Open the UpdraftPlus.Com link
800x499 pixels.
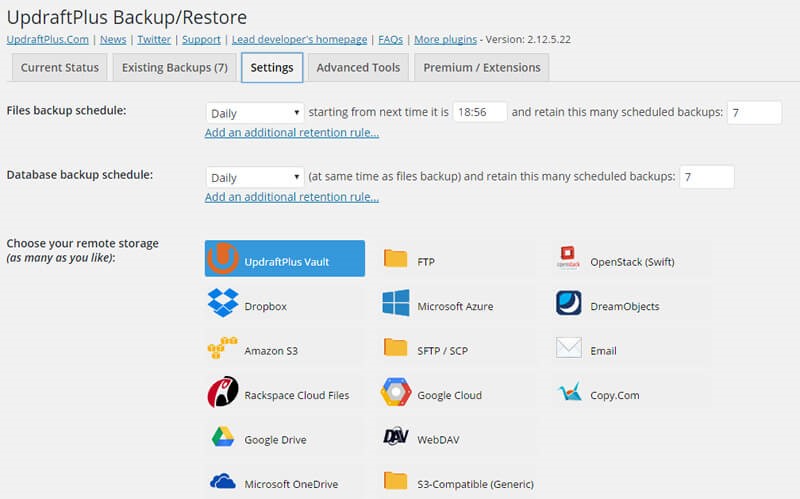[x=47, y=40]
